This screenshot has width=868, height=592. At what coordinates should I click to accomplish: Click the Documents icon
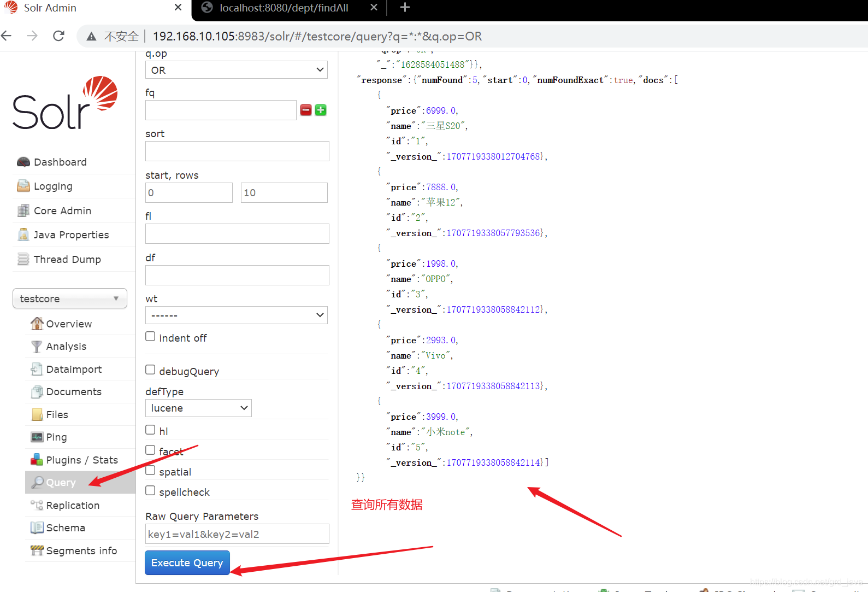click(37, 392)
